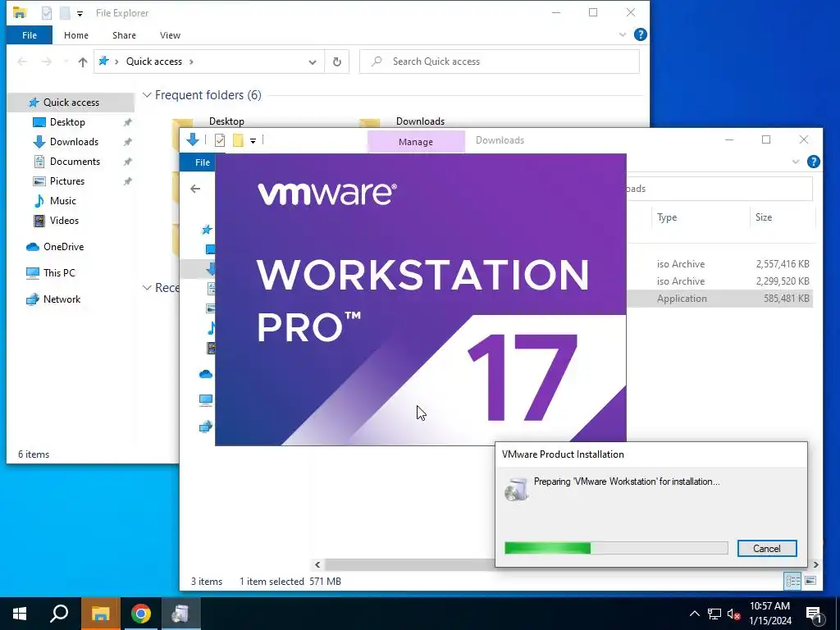Open File menu in File Explorer window

(x=30, y=35)
